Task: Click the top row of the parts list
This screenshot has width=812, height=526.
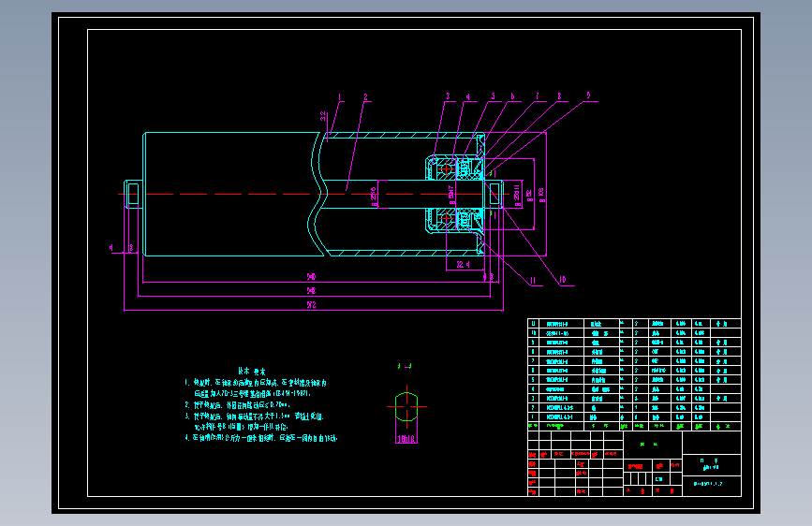Action: click(634, 324)
